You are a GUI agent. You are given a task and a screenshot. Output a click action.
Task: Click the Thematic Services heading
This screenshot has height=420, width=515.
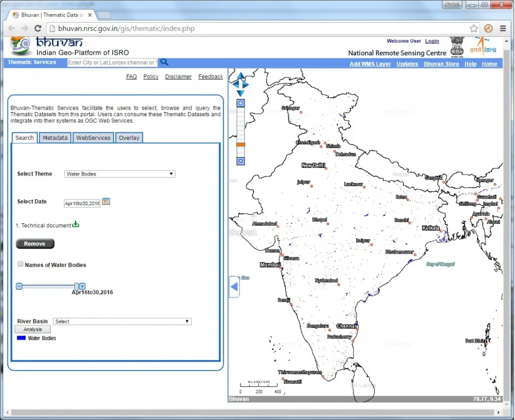[32, 62]
